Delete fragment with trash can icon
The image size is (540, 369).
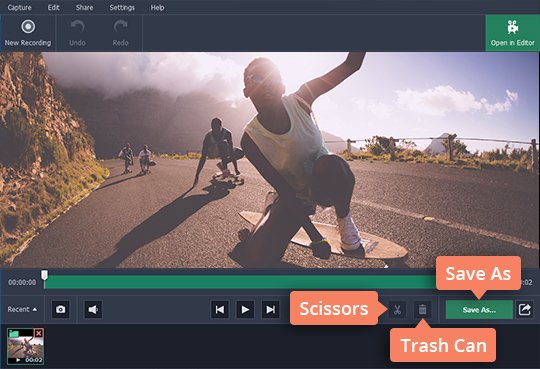[422, 309]
